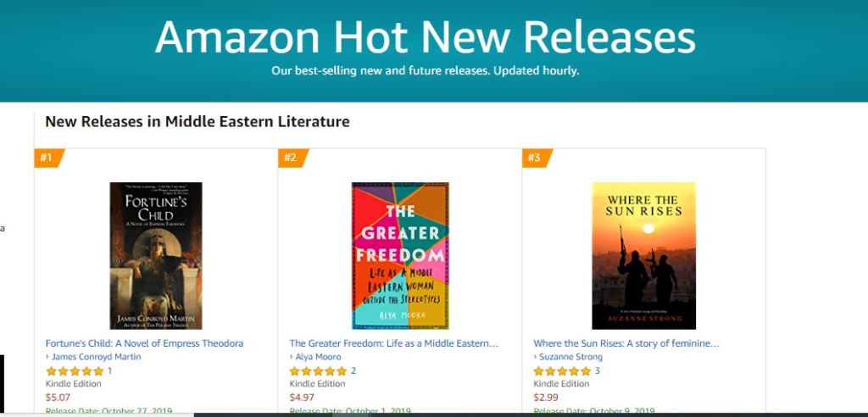Open the 3 reviews count link

click(597, 371)
